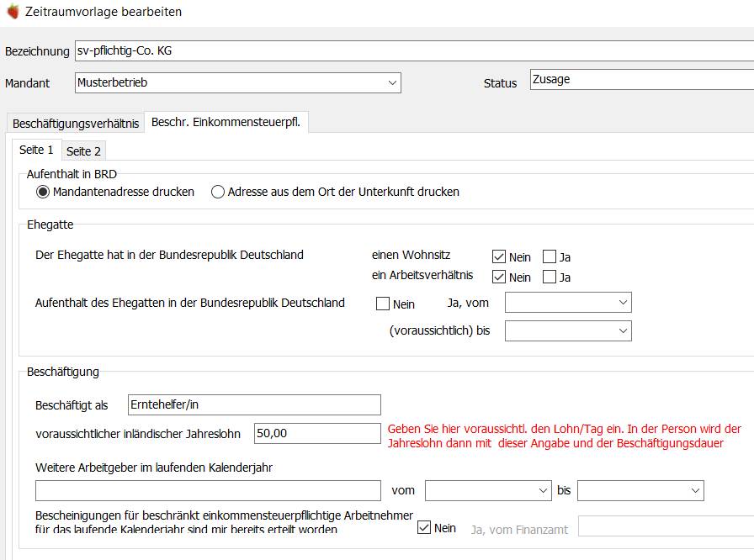
Task: Focus the Beschäftigt als Erntehelfer/in field
Action: (254, 405)
